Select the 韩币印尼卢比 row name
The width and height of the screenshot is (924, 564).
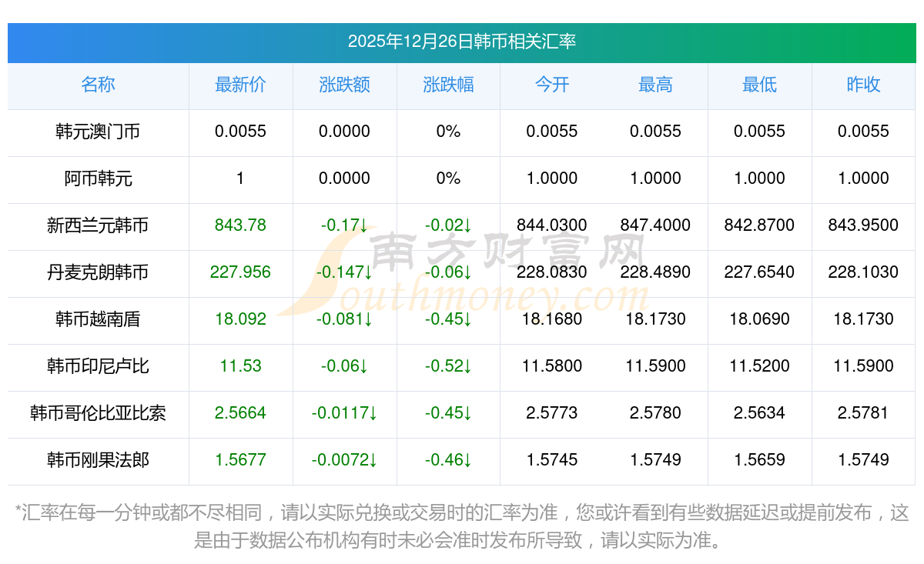pos(98,366)
